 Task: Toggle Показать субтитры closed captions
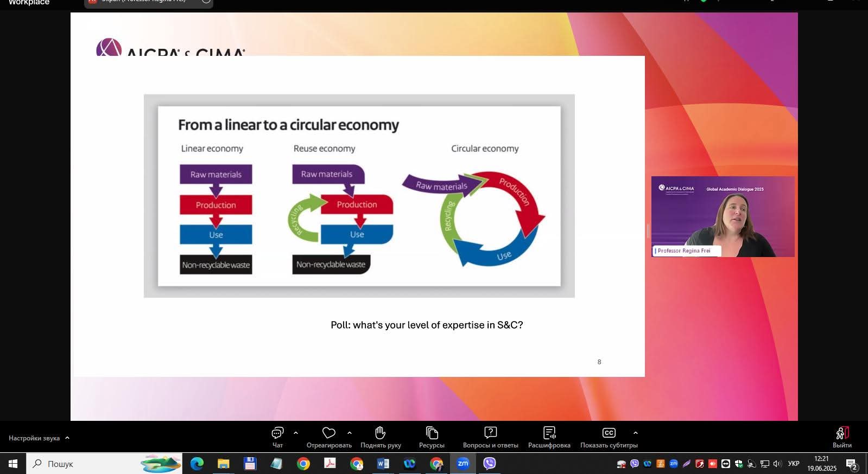(609, 433)
